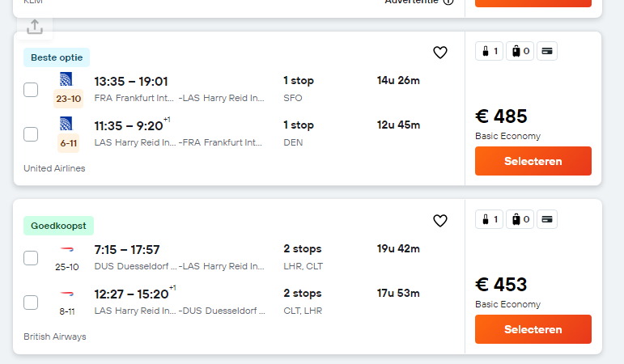Check the FRA to LAS outbound flight checkbox
624x364 pixels.
pyautogui.click(x=31, y=89)
